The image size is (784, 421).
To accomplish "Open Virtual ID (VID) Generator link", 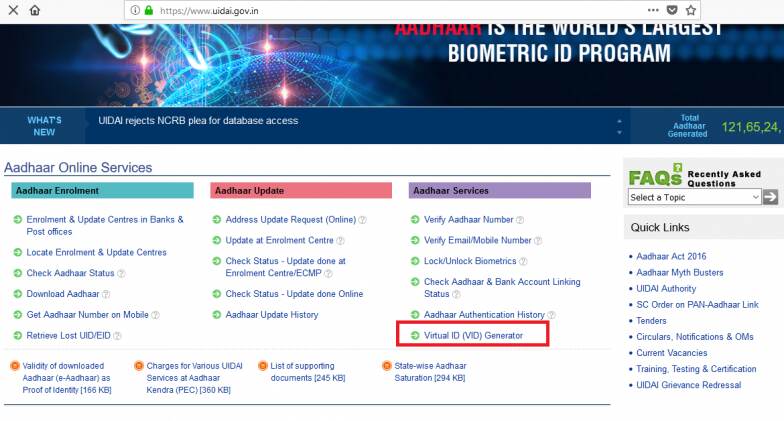I will (x=474, y=336).
